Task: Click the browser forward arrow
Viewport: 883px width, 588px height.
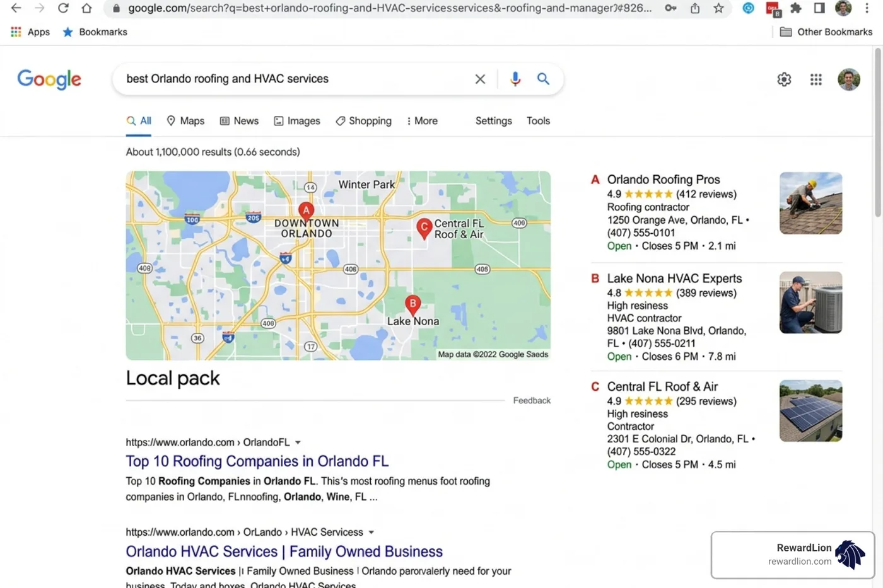Action: [x=40, y=8]
